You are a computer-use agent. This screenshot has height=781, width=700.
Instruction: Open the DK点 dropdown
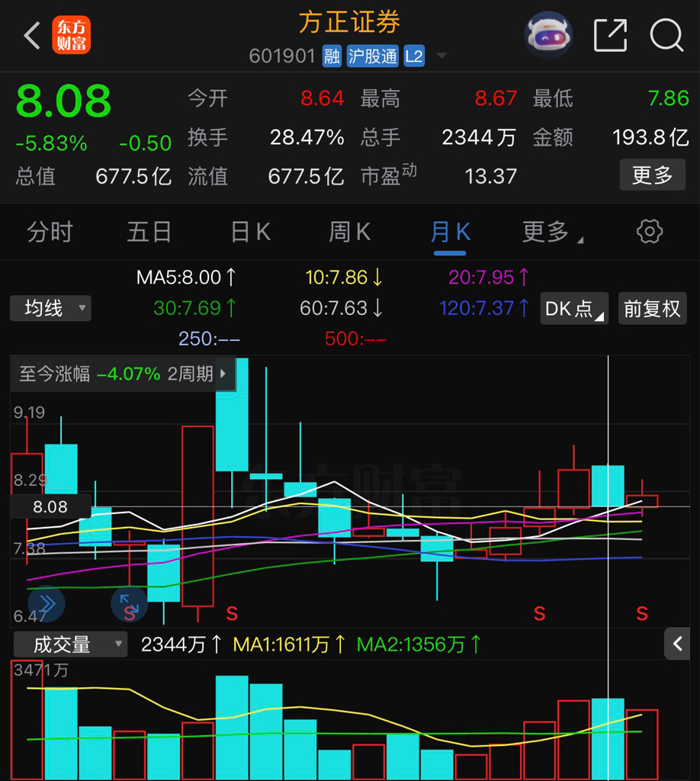(x=574, y=308)
